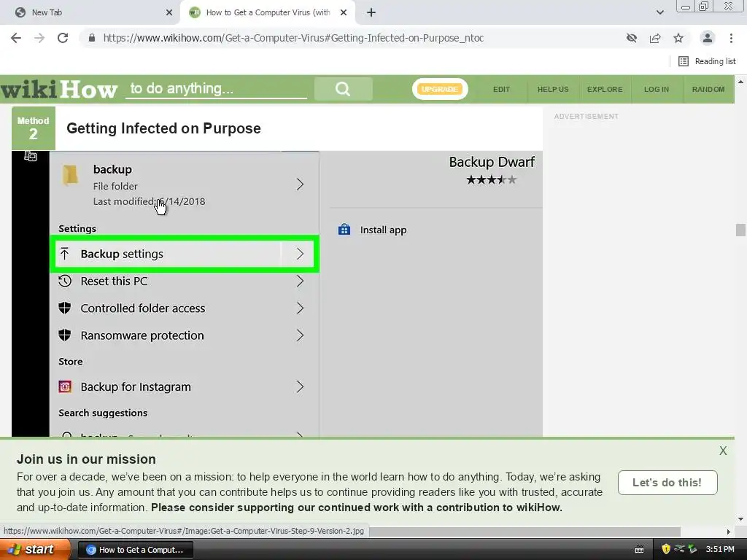Open the HELP US menu
The image size is (747, 560).
pos(553,89)
